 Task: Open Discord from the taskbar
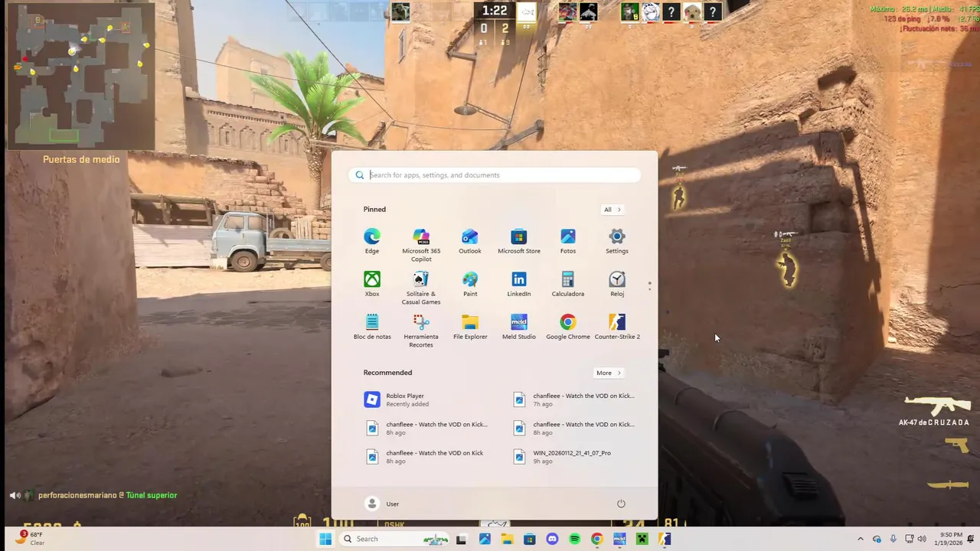(552, 539)
